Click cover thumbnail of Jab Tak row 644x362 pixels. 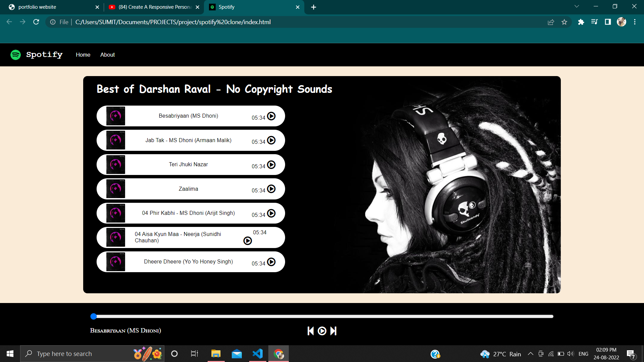pos(116,140)
